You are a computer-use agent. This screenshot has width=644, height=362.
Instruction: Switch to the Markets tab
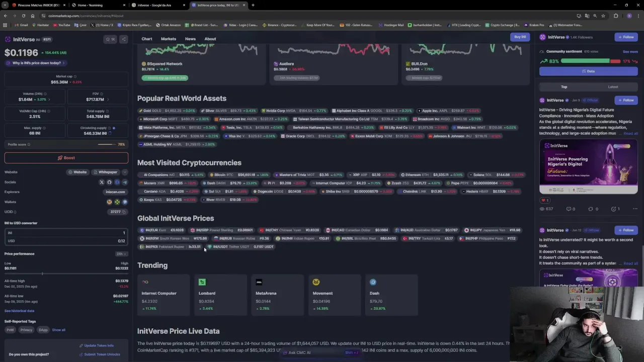click(169, 39)
